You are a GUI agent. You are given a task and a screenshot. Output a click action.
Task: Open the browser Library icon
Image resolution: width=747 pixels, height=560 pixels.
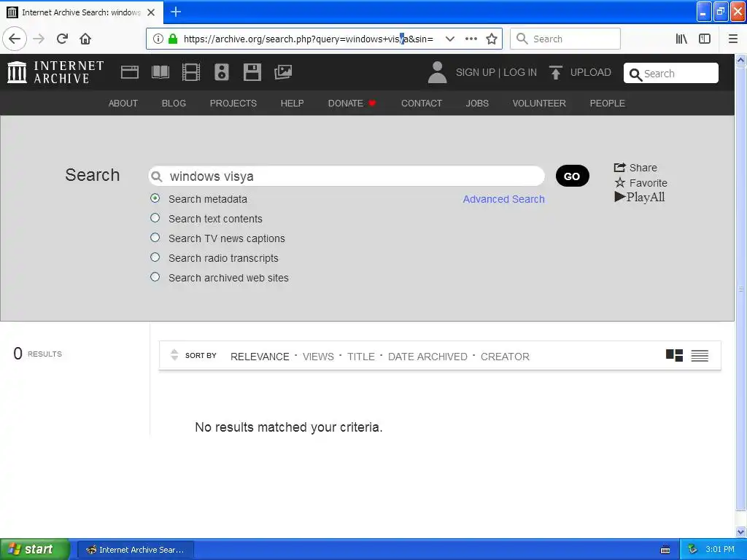point(681,39)
